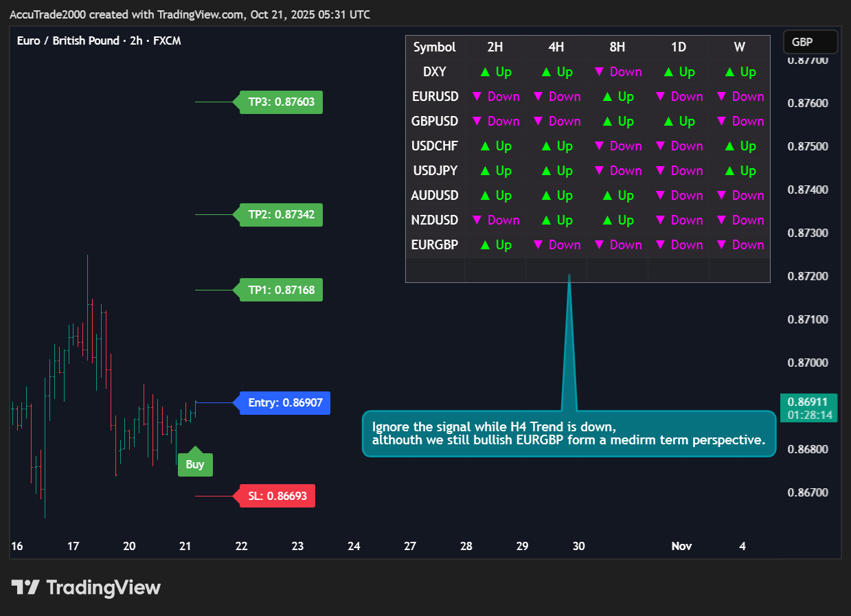Click the TP1: 0.87168 target label
This screenshot has width=851, height=616.
(x=281, y=290)
